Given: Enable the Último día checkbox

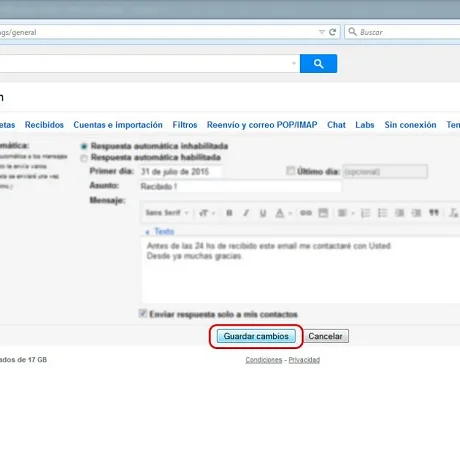Looking at the screenshot, I should tap(291, 171).
